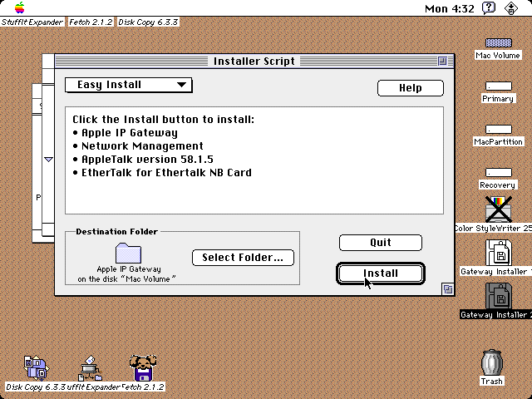
Task: Open the Apple menu
Action: 20,7
